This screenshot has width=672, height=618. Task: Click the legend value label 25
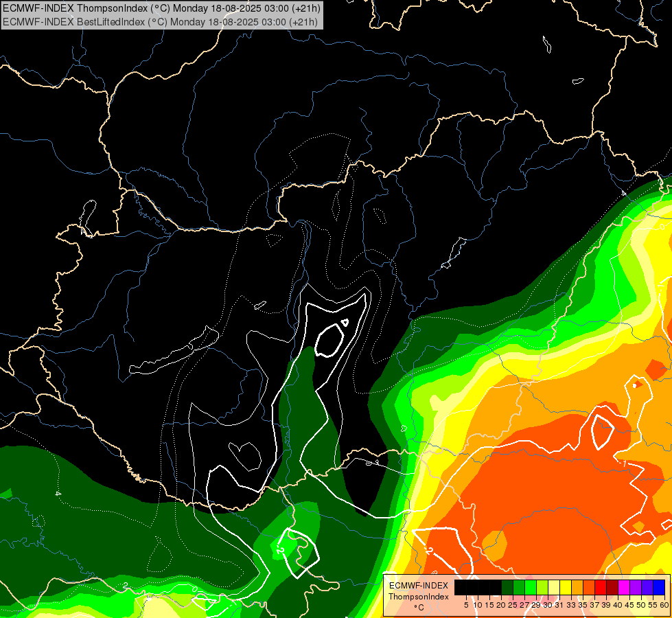click(x=513, y=605)
